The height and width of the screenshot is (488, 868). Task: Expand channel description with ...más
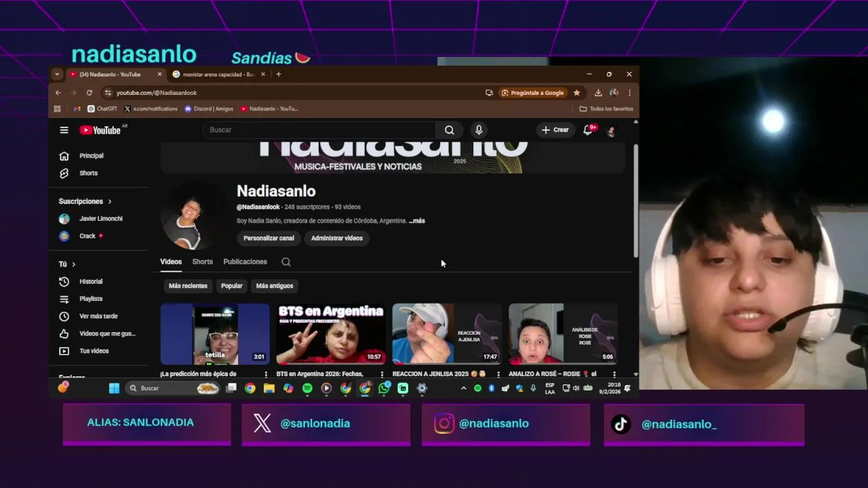(417, 221)
